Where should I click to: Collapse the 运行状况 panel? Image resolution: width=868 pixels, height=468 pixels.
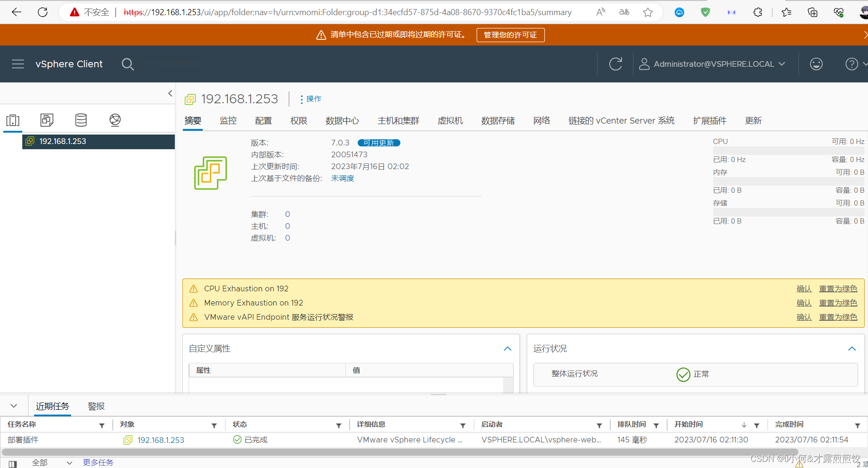pyautogui.click(x=852, y=349)
